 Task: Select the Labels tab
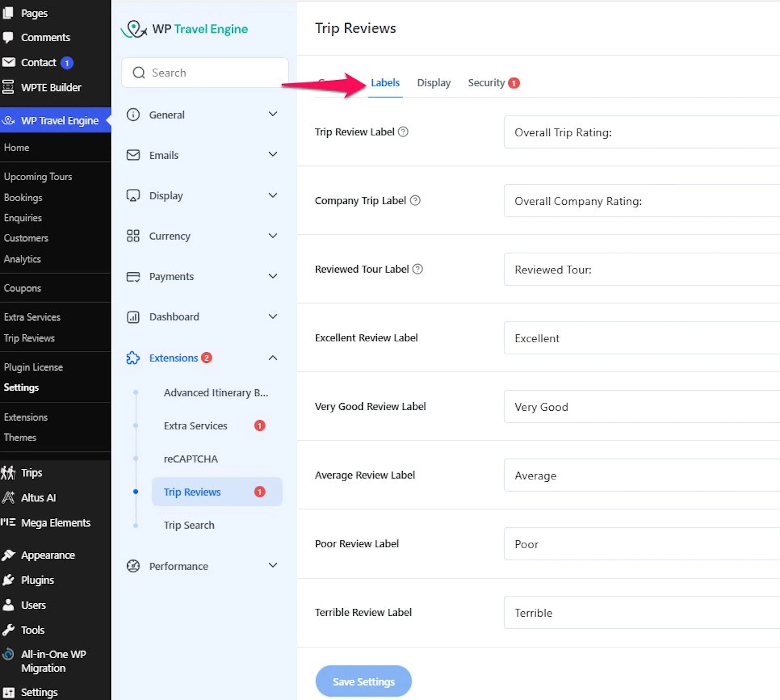385,83
